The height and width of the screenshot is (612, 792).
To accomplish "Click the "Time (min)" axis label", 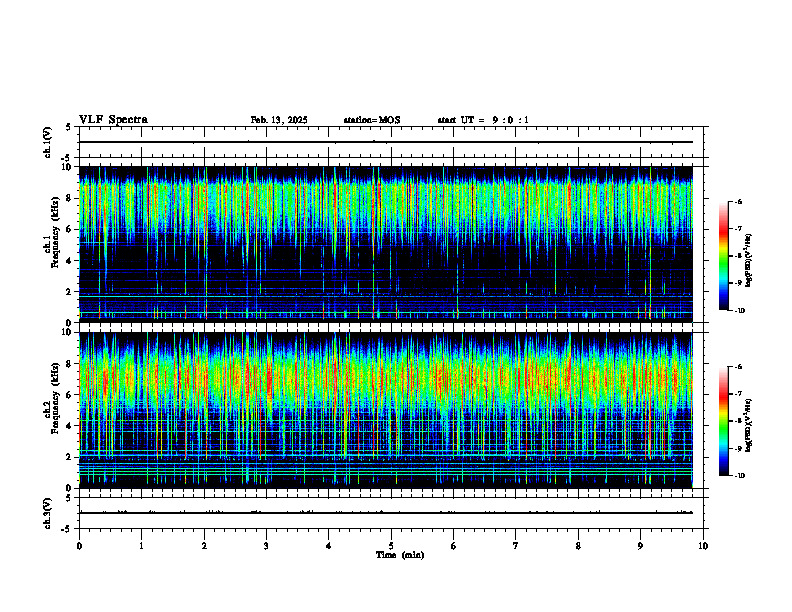I will point(400,555).
